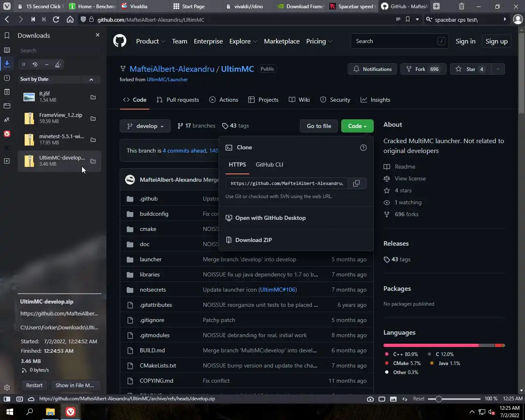Open UltimMC/Launcher forked-from link
Image resolution: width=525 pixels, height=420 pixels.
point(167,80)
